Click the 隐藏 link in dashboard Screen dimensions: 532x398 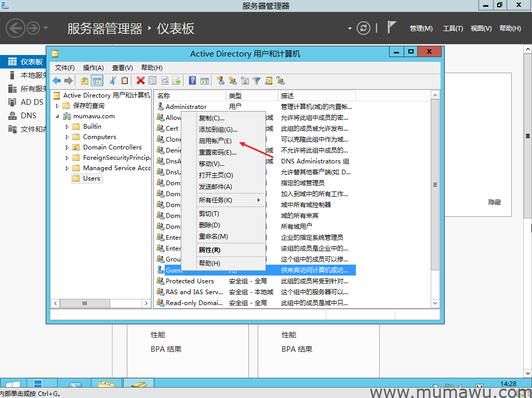click(495, 202)
